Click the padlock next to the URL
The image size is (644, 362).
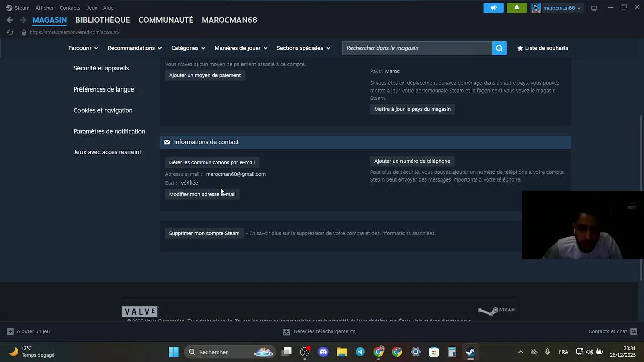pos(24,32)
